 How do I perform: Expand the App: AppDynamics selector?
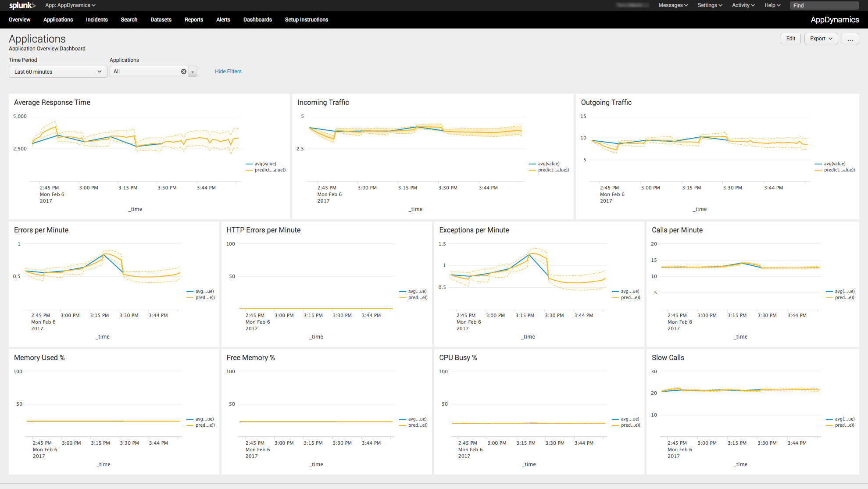pyautogui.click(x=70, y=5)
